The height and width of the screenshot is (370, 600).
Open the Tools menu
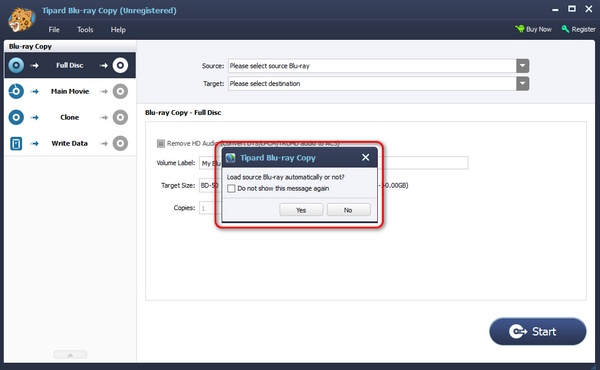pyautogui.click(x=85, y=29)
